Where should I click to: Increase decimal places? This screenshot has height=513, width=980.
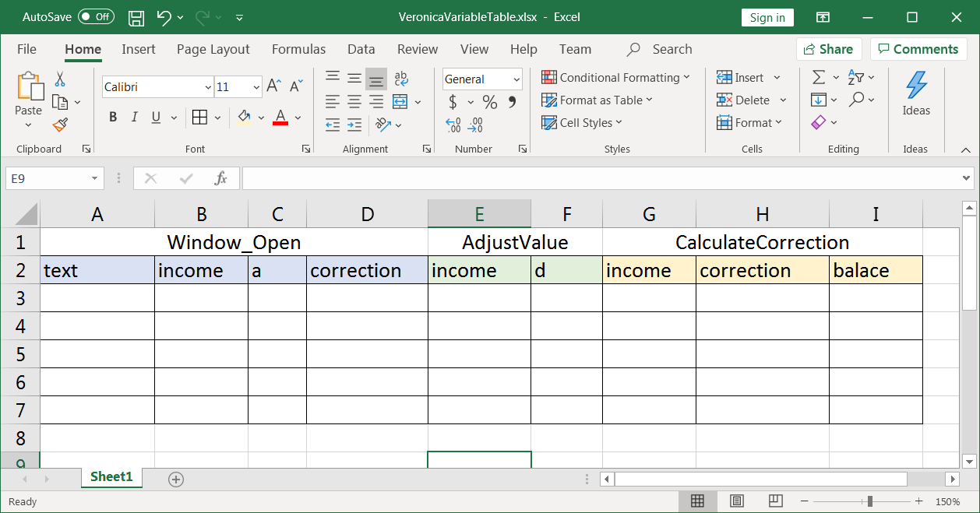[x=453, y=125]
